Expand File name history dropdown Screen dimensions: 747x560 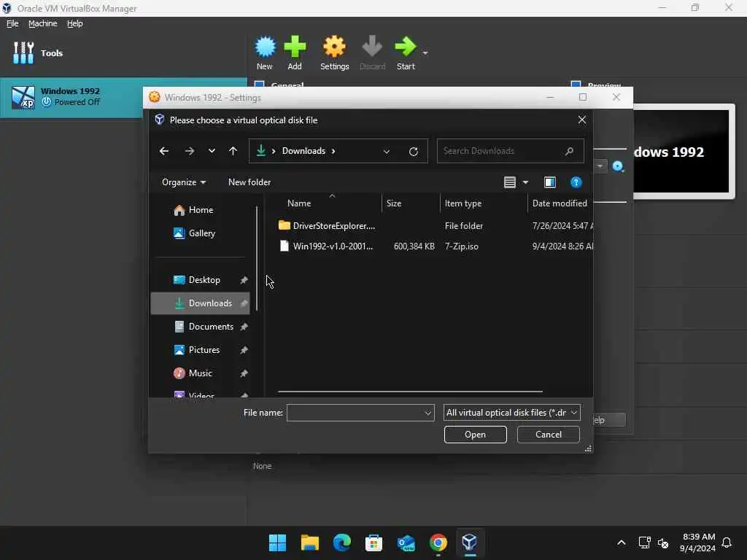point(427,413)
